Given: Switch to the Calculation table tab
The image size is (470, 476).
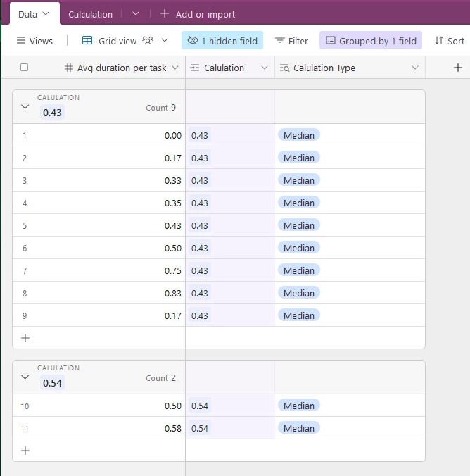Looking at the screenshot, I should click(91, 14).
